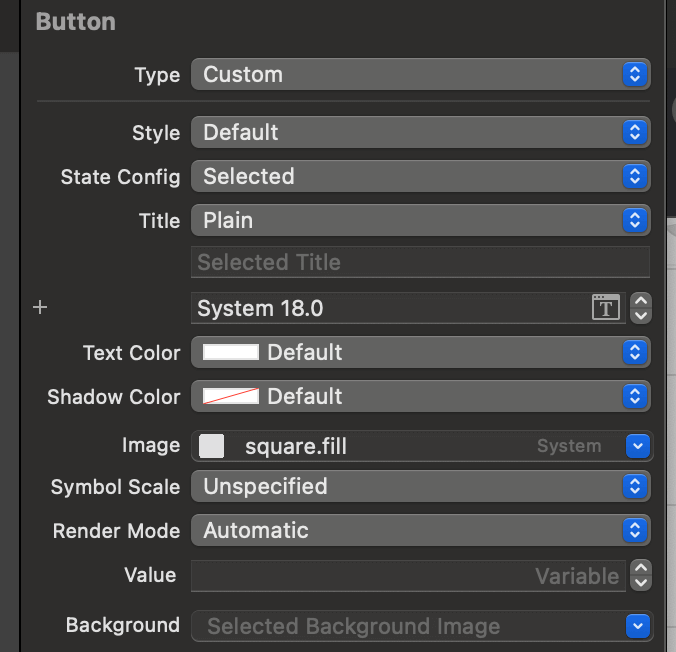Click the Render Mode label
Screen dimensions: 676x652
[116, 531]
